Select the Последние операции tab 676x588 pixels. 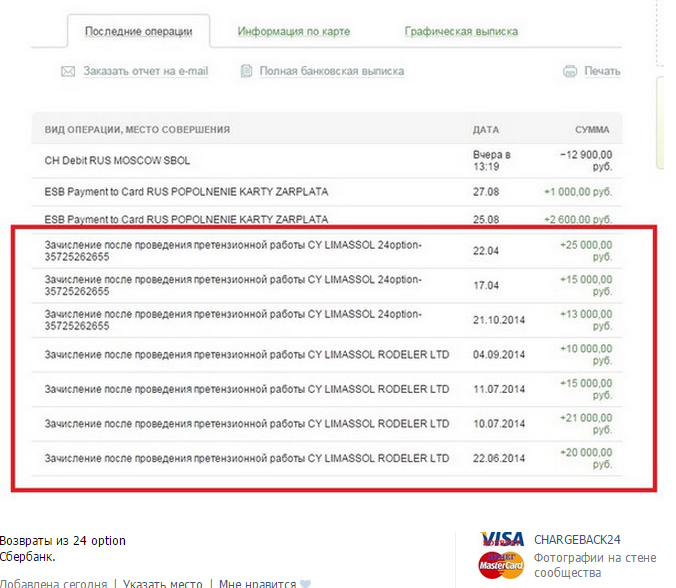(x=139, y=31)
